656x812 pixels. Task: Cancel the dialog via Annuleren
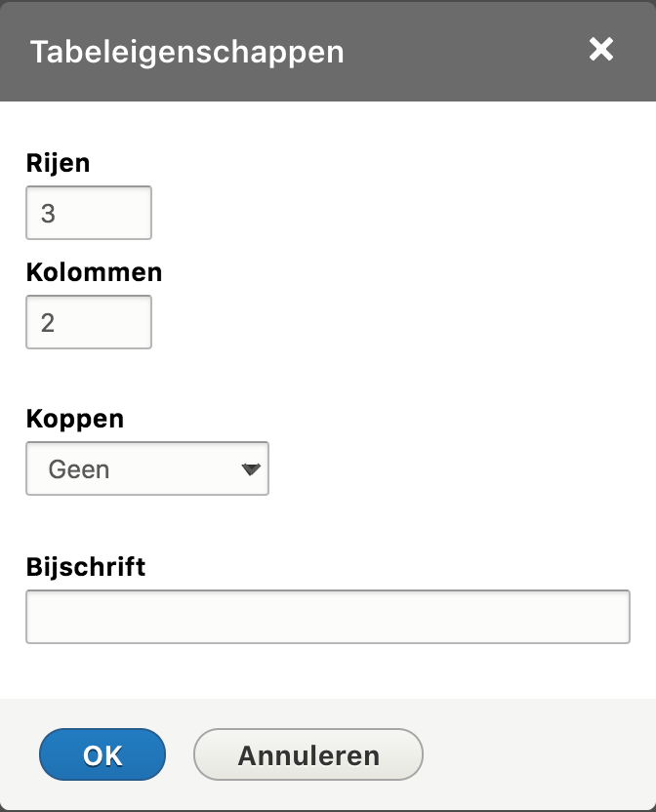307,754
